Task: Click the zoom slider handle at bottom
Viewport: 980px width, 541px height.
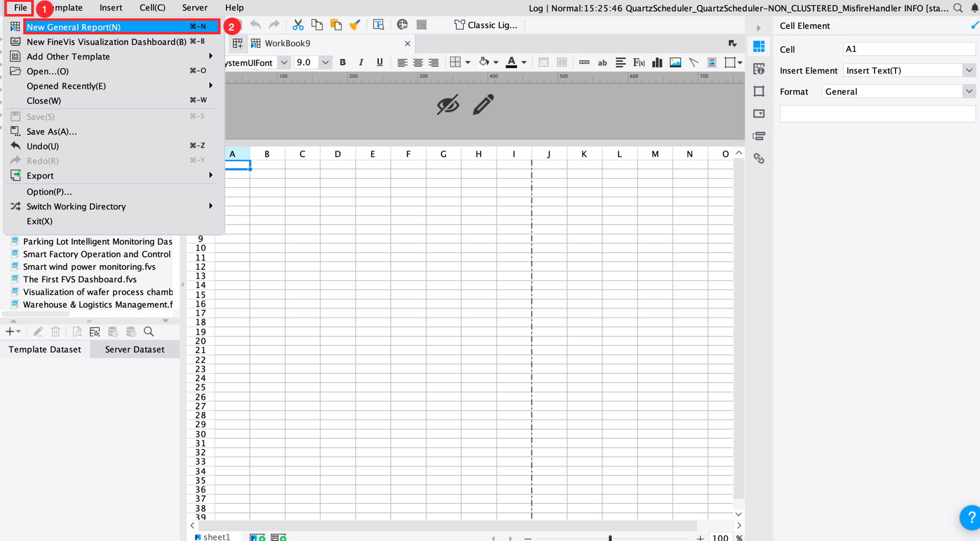Action: [x=610, y=538]
